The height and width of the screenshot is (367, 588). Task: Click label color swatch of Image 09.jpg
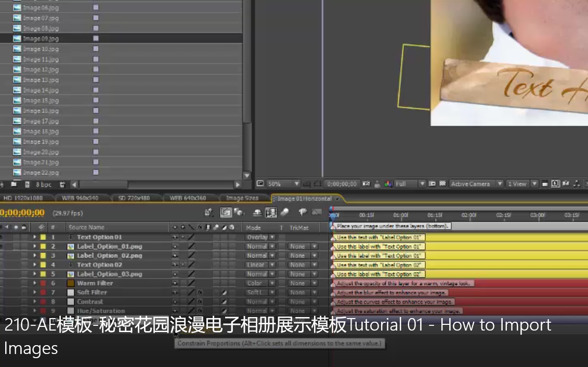(x=96, y=39)
